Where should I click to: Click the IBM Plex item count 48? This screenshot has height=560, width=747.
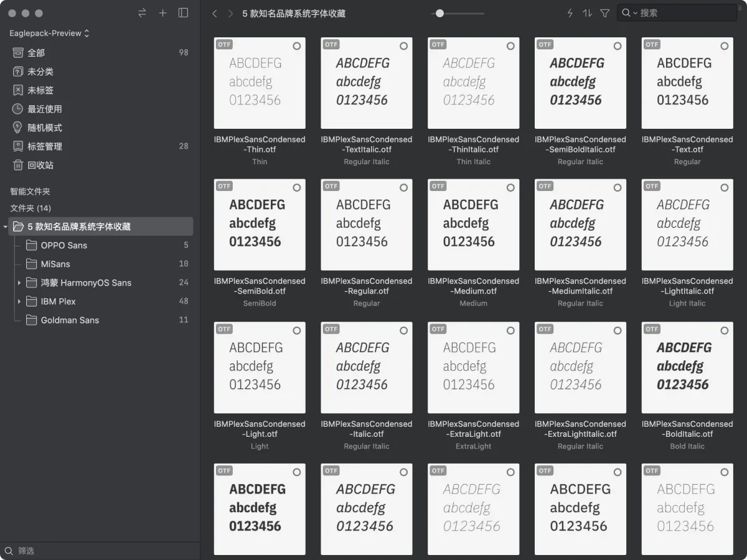[x=184, y=301]
